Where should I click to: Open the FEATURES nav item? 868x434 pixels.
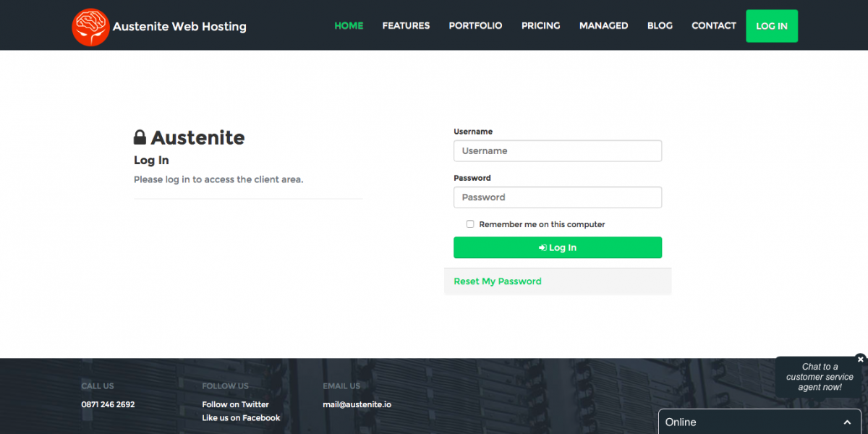tap(406, 25)
